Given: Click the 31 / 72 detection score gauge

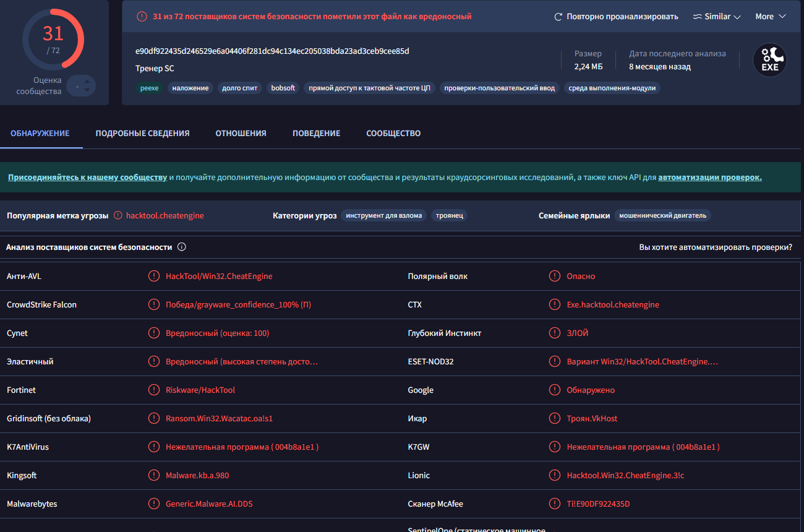Looking at the screenshot, I should (53, 40).
